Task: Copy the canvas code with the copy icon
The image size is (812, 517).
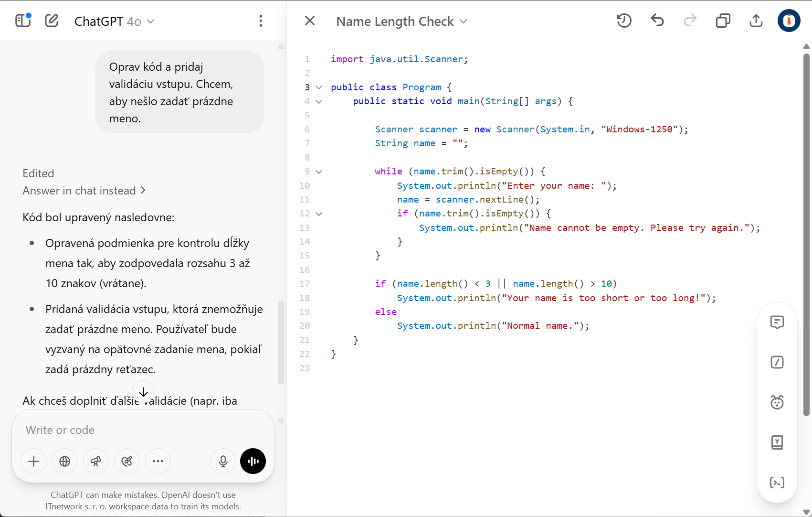Action: (x=723, y=21)
